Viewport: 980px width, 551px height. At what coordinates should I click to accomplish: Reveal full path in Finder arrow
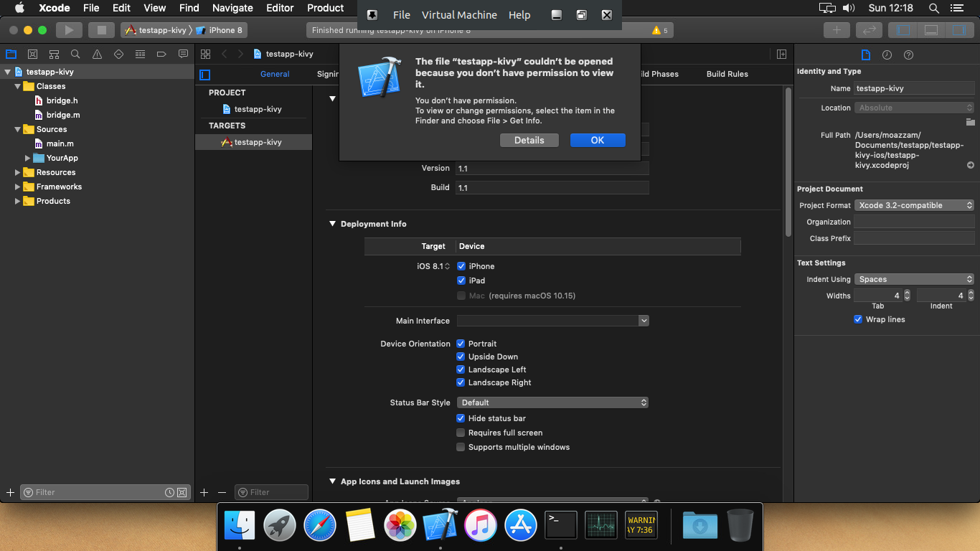click(970, 165)
